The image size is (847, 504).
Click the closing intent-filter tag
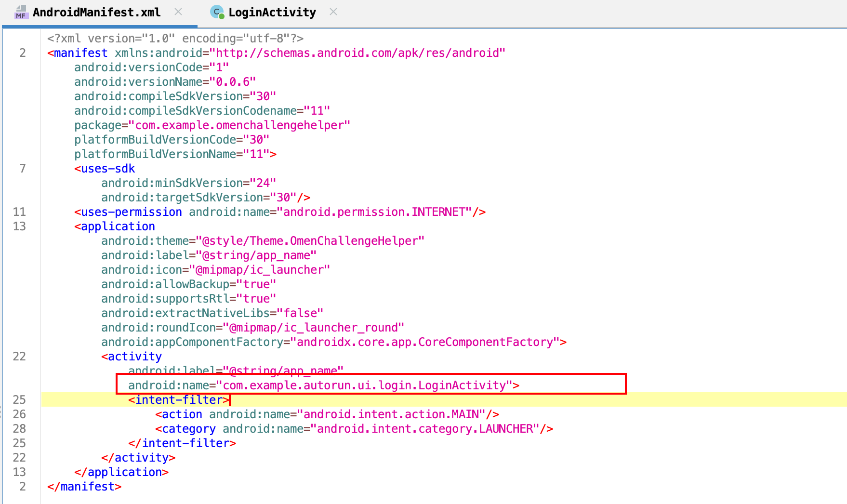182,443
